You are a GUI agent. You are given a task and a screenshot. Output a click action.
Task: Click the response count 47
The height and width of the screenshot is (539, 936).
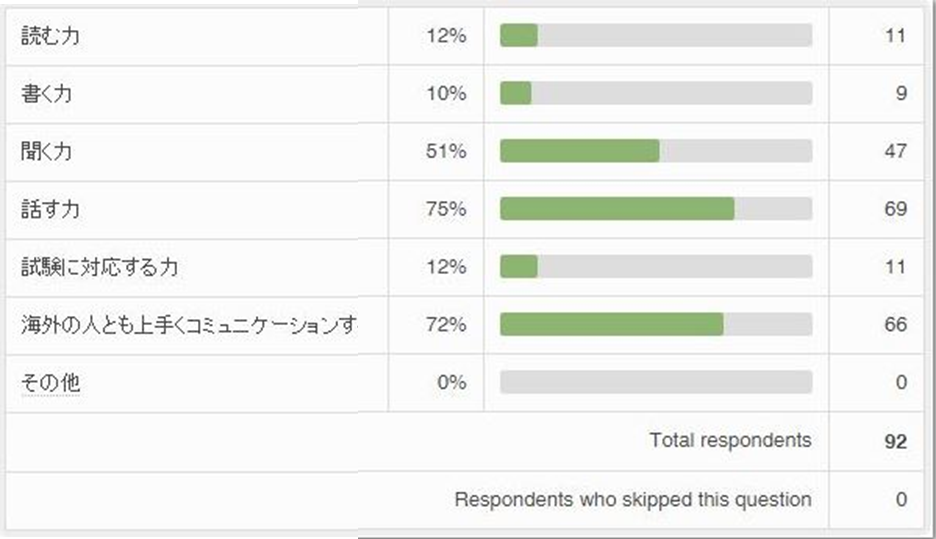coord(895,152)
